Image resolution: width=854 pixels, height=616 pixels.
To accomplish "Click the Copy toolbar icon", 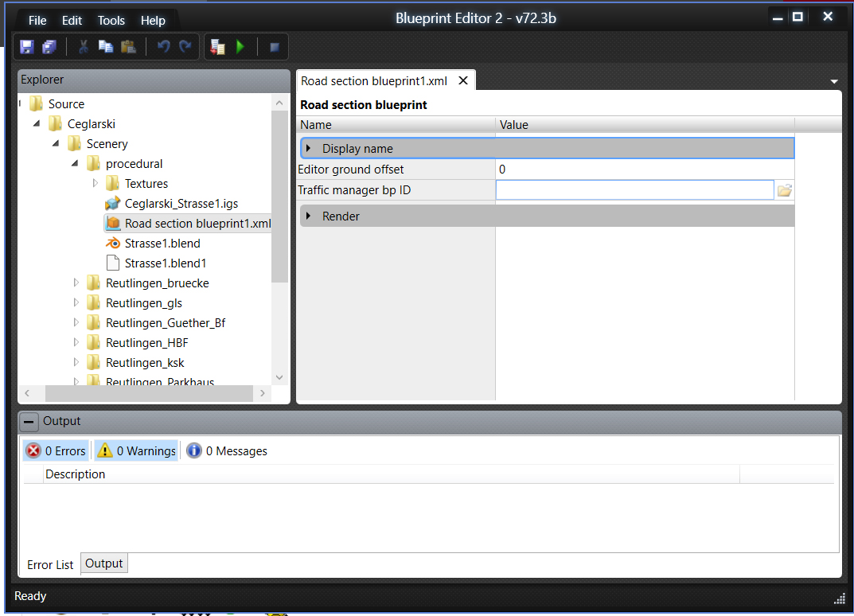I will pos(105,47).
